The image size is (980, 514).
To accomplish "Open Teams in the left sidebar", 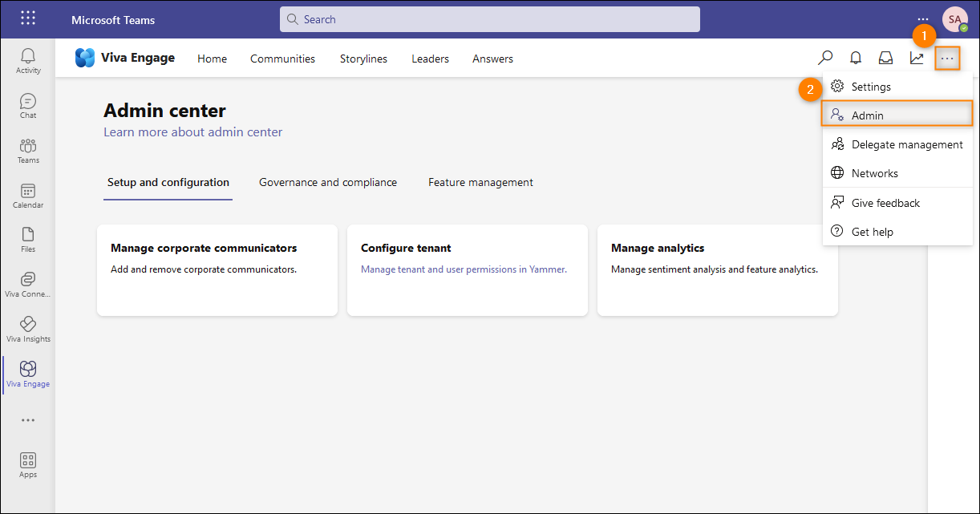I will click(x=28, y=151).
